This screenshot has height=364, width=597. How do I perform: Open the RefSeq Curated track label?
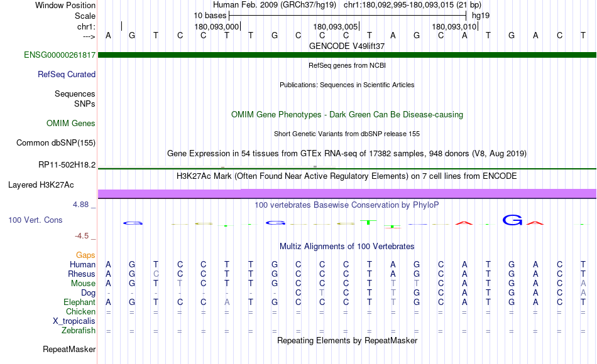67,74
